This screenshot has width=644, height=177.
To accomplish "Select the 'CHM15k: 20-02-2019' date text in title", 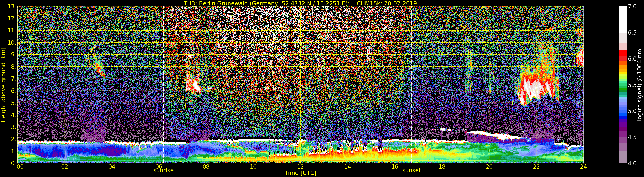I will pos(387,3).
